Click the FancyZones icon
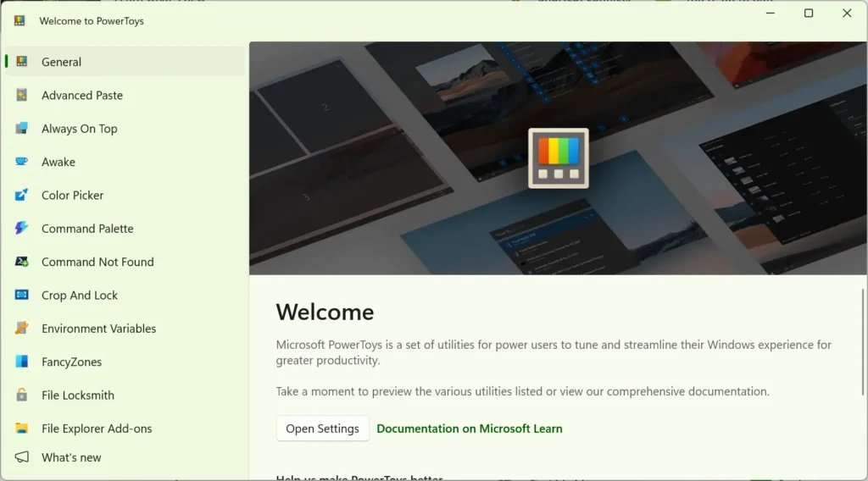The image size is (868, 481). 21,362
